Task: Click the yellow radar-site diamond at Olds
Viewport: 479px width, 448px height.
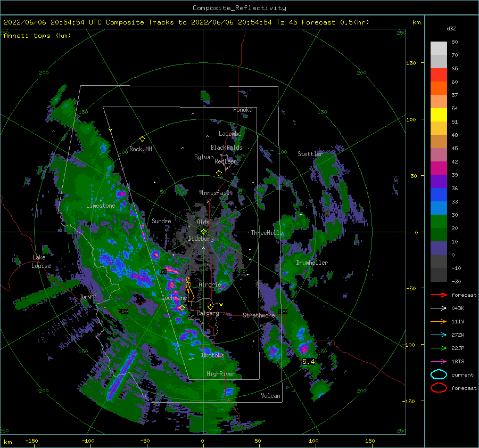Action: tap(203, 232)
